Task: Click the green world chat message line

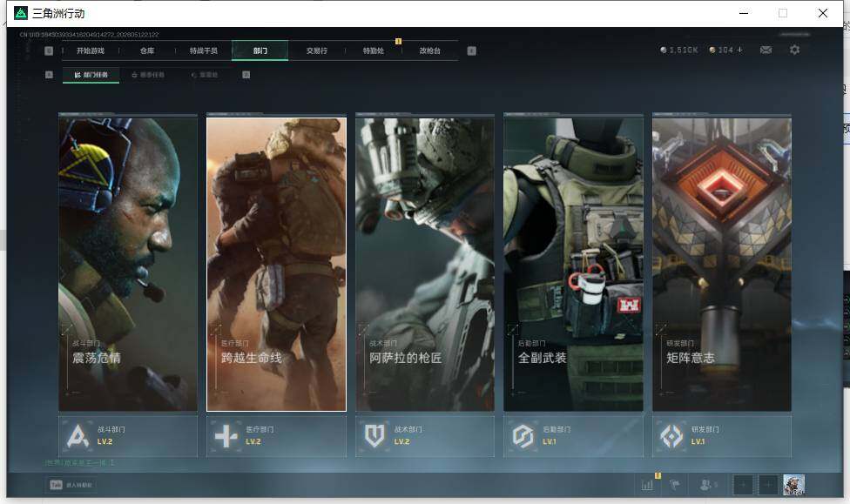Action: [80, 463]
